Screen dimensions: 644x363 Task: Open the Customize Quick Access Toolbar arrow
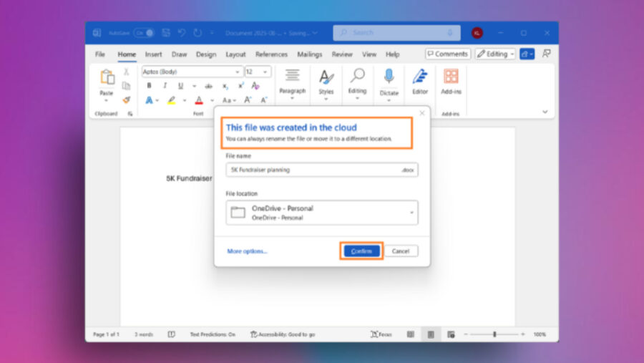(212, 33)
